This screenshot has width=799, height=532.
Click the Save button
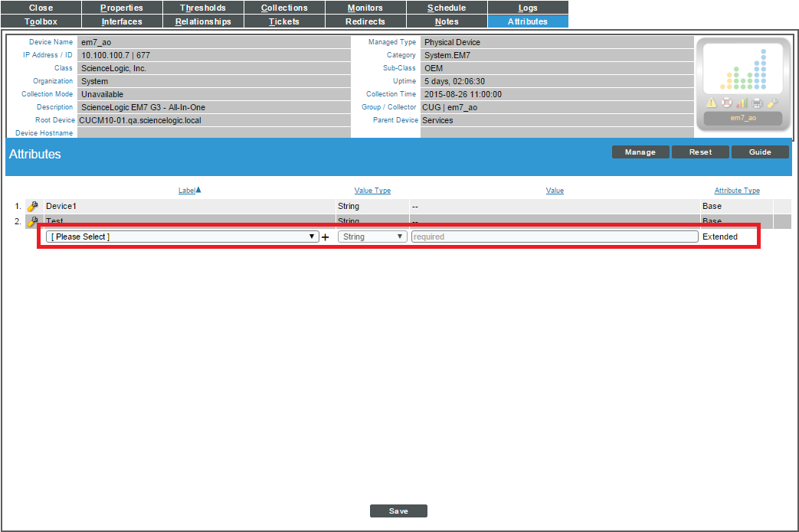[398, 511]
